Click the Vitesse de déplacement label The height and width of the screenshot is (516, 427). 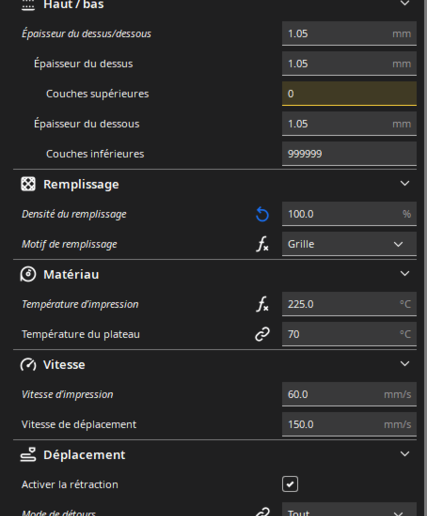[x=79, y=425]
